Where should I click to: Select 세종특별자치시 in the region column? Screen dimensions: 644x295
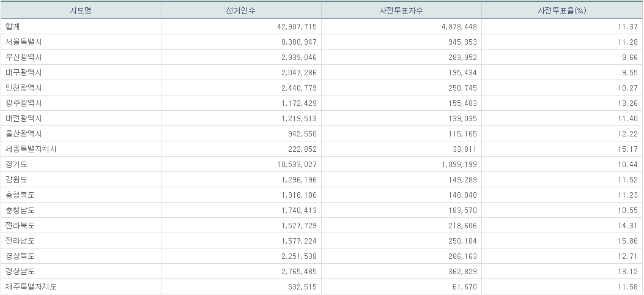pos(31,149)
